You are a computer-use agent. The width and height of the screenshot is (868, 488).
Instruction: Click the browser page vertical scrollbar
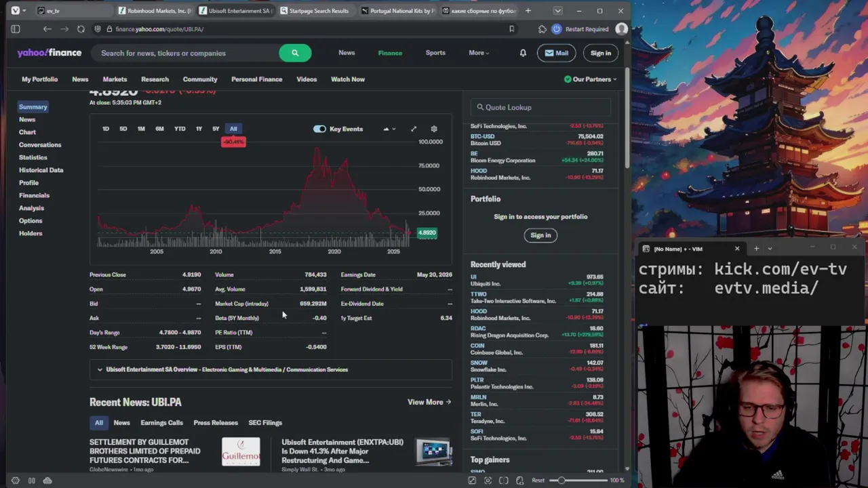pos(627,119)
